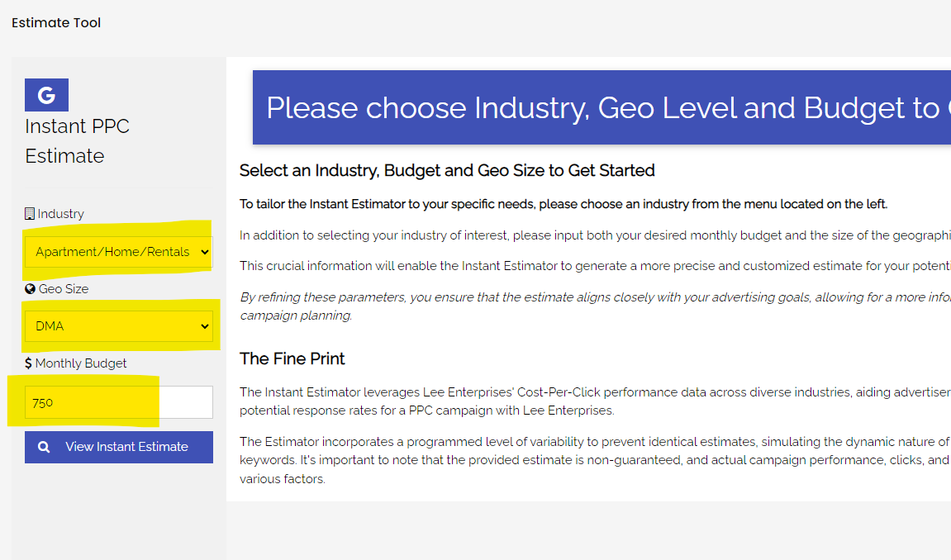Click the dollar sign icon beside Monthly Budget

29,363
